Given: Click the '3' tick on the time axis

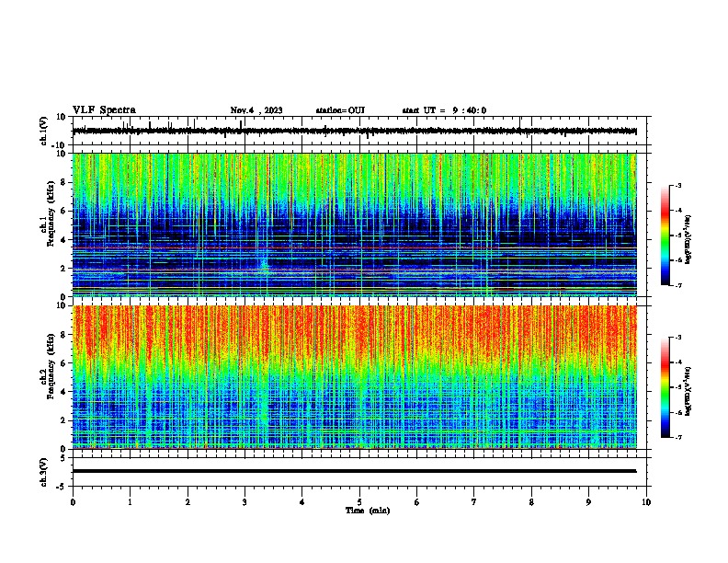Looking at the screenshot, I should [245, 502].
